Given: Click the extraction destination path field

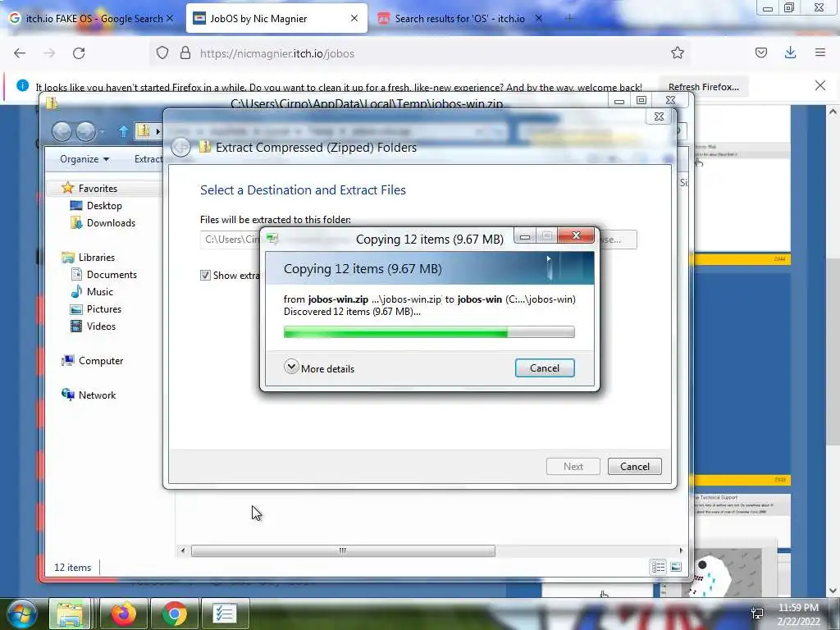Looking at the screenshot, I should pyautogui.click(x=231, y=240).
